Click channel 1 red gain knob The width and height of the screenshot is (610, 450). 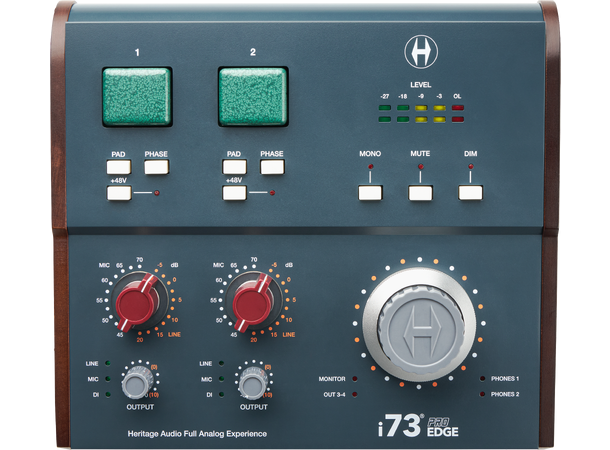coord(138,301)
